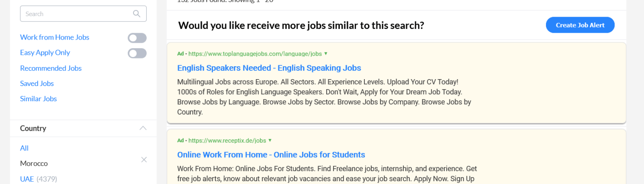Go to Saved Jobs
The width and height of the screenshot is (644, 184).
(x=37, y=83)
